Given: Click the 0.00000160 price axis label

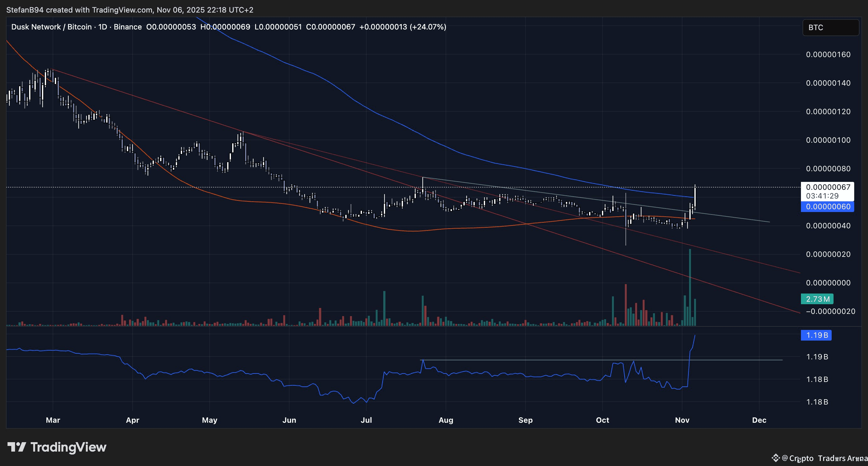Looking at the screenshot, I should [828, 54].
